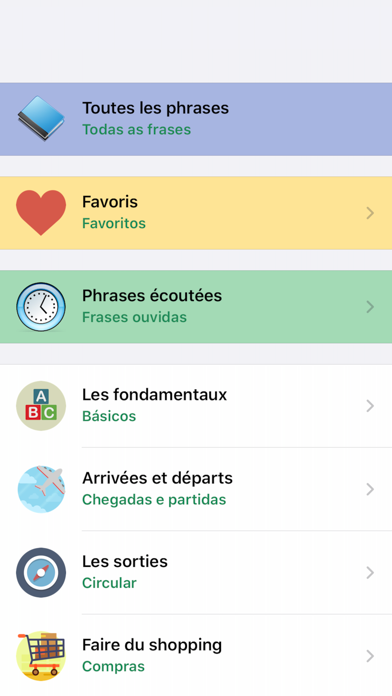Open the Todas as frases translation text
This screenshot has width=392, height=696.
tap(137, 130)
